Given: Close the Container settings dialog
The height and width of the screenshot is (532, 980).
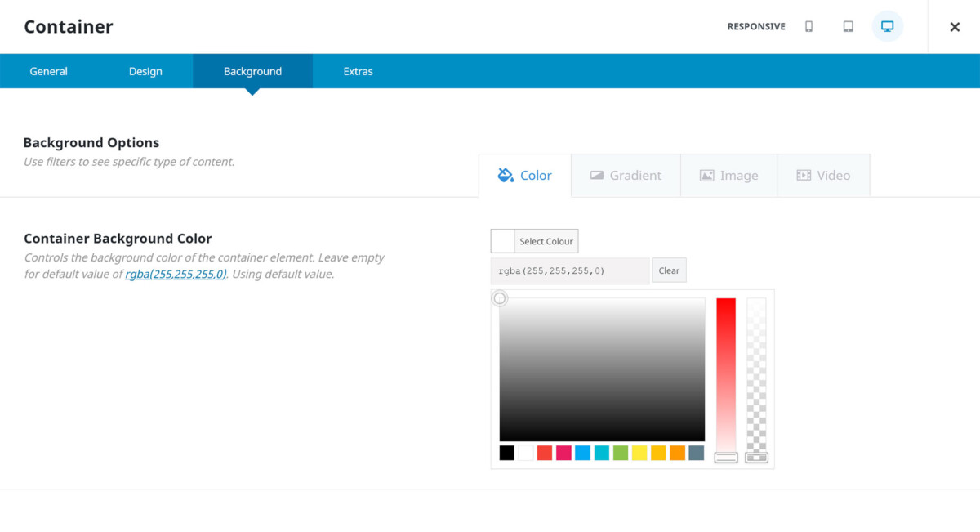Looking at the screenshot, I should click(954, 26).
